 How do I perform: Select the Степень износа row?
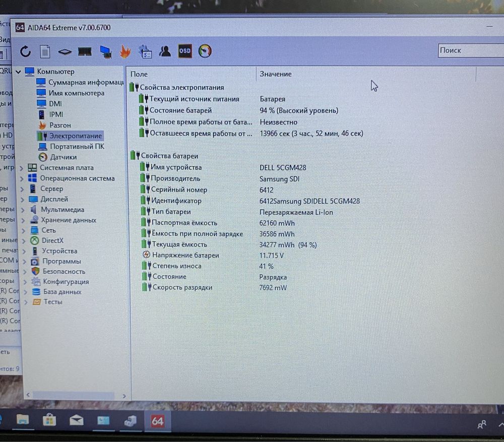point(208,266)
